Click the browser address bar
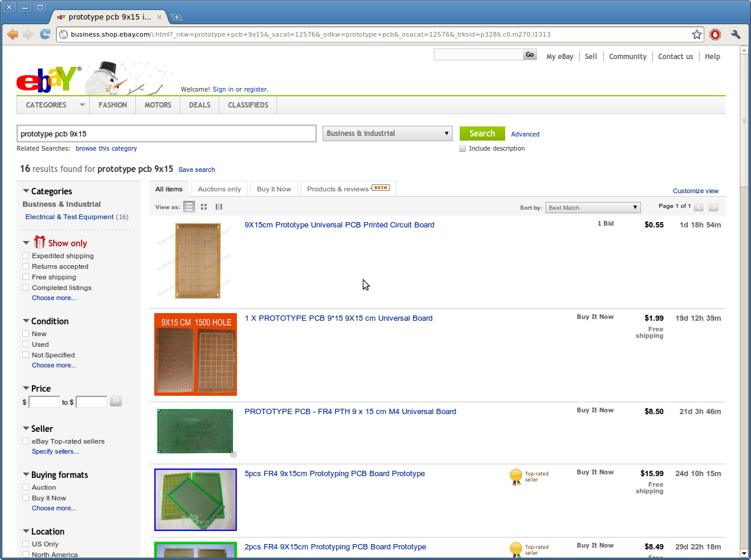 (x=380, y=34)
